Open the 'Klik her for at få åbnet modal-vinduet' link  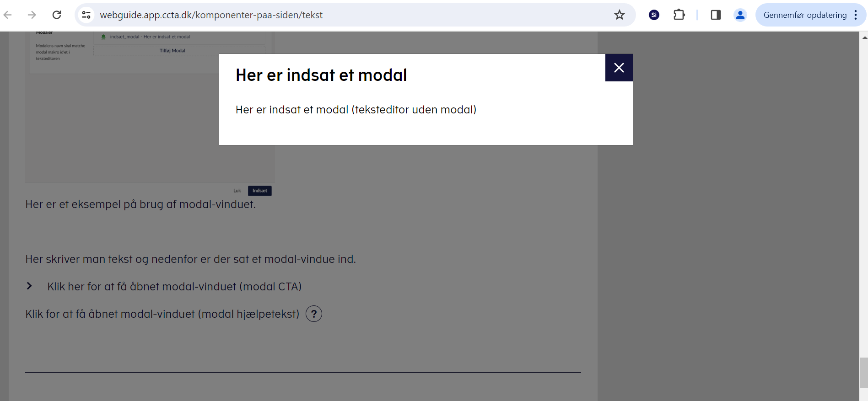(174, 287)
